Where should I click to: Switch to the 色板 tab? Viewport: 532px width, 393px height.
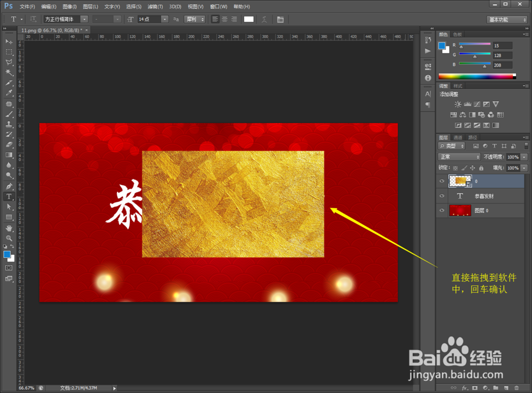pyautogui.click(x=458, y=34)
